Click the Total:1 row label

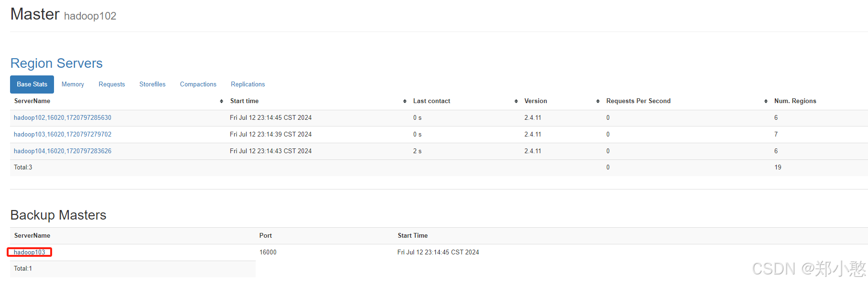(23, 269)
